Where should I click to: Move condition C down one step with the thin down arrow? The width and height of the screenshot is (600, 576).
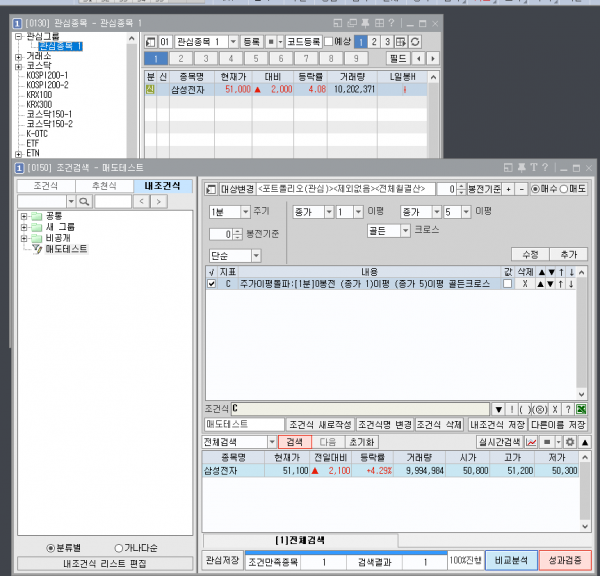571,284
